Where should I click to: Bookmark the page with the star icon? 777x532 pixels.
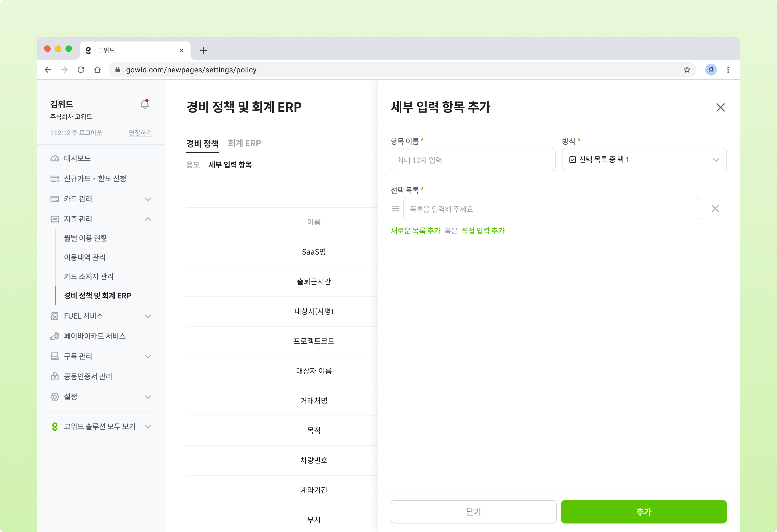[687, 69]
